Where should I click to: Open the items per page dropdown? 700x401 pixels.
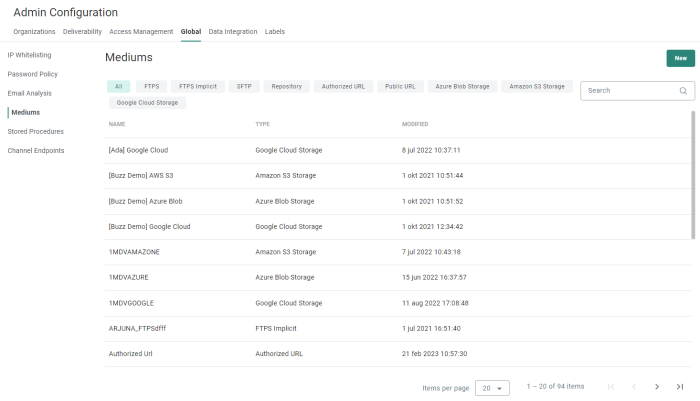pyautogui.click(x=492, y=387)
